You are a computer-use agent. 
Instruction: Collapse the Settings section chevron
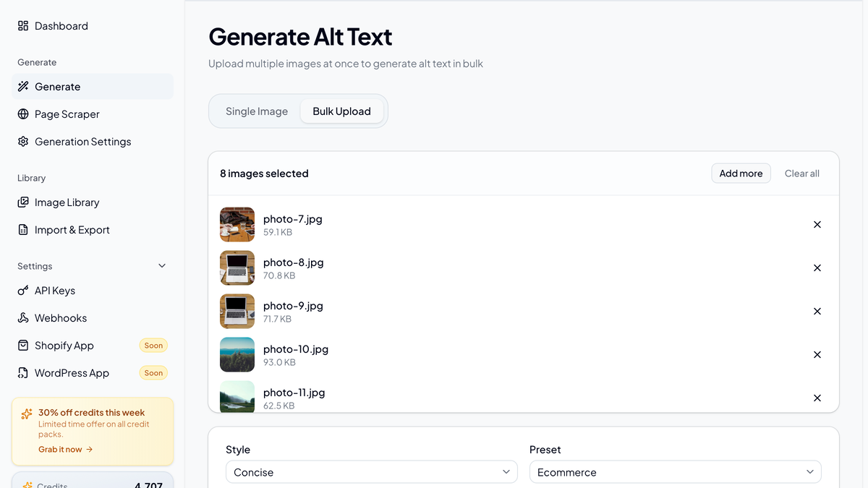162,266
